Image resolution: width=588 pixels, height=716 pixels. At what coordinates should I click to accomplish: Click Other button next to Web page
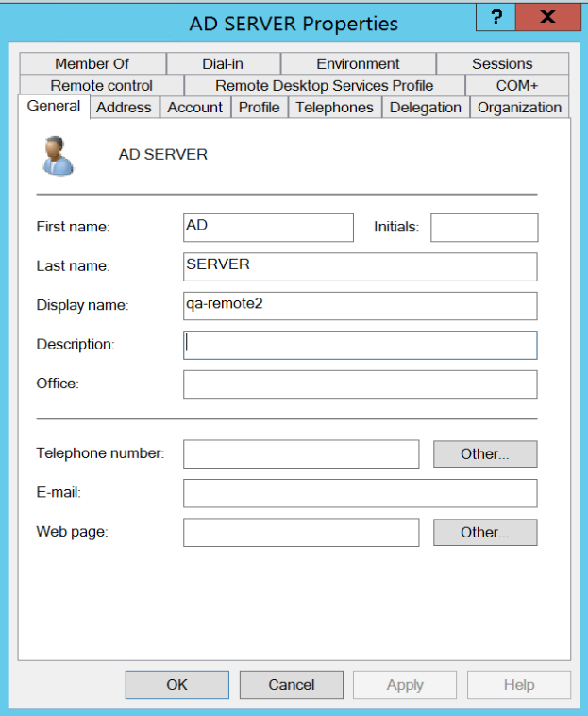pyautogui.click(x=484, y=533)
